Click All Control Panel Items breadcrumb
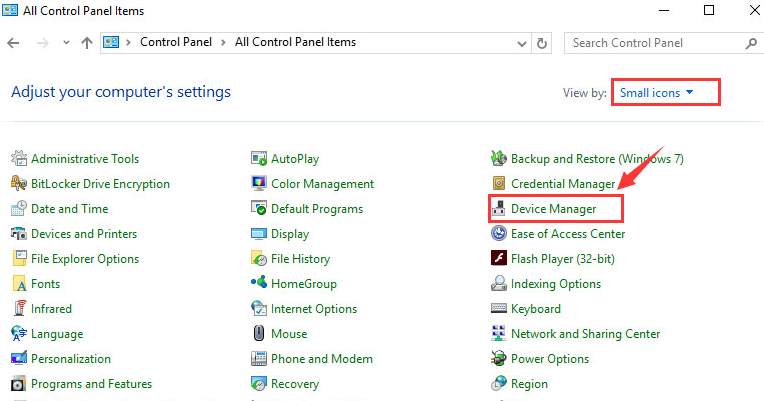The image size is (764, 401). (295, 42)
